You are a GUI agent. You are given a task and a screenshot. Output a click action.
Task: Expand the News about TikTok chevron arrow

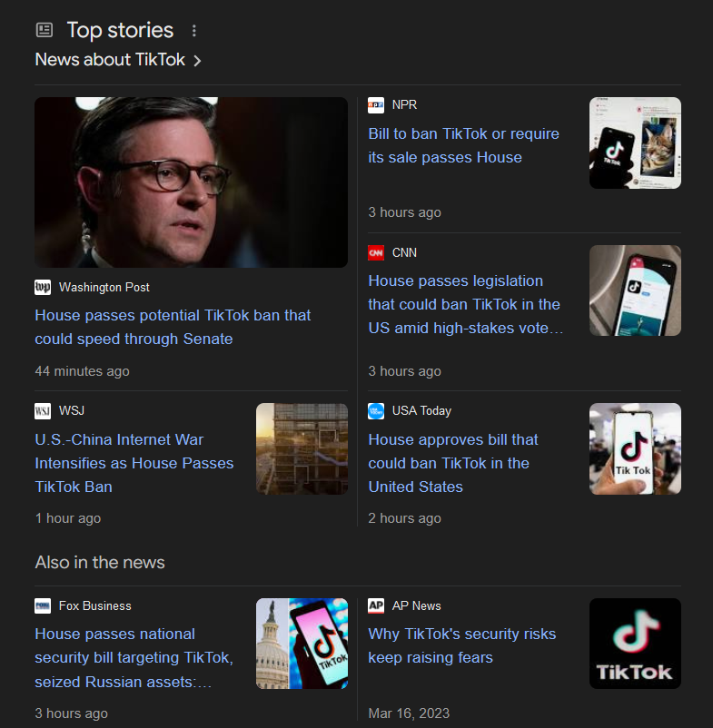click(x=197, y=61)
